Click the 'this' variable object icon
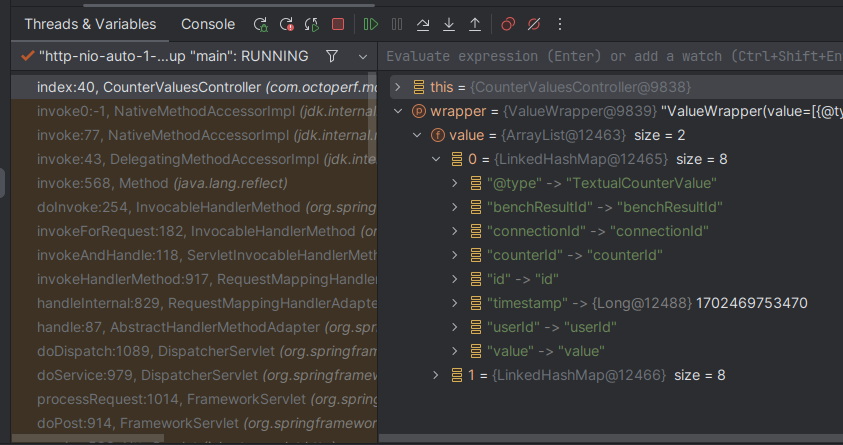Viewport: 843px width, 445px height. coord(419,87)
